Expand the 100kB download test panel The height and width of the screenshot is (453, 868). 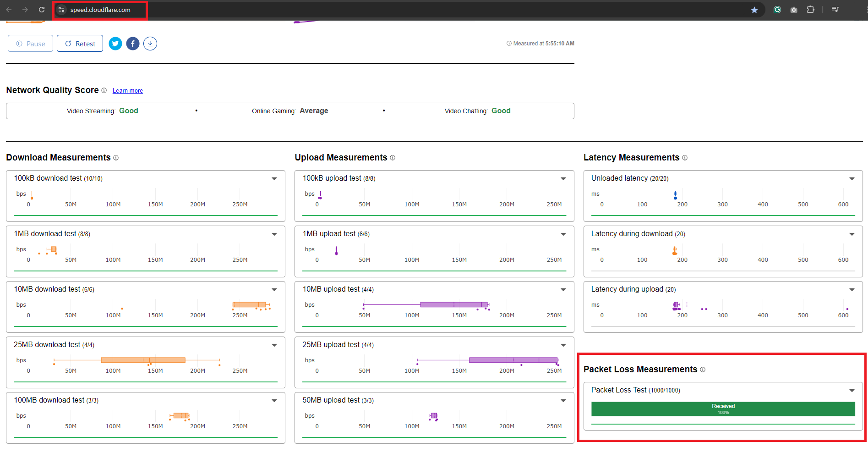[274, 179]
